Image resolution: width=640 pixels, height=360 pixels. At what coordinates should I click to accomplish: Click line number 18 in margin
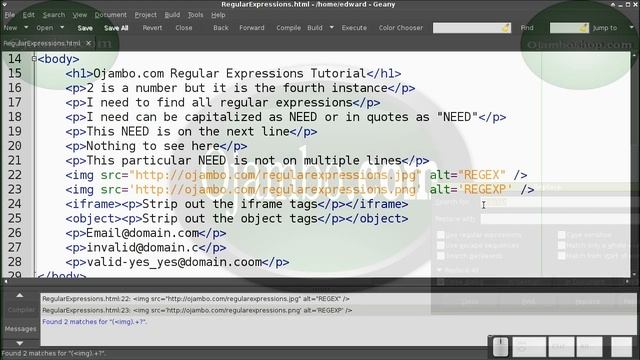(x=15, y=117)
